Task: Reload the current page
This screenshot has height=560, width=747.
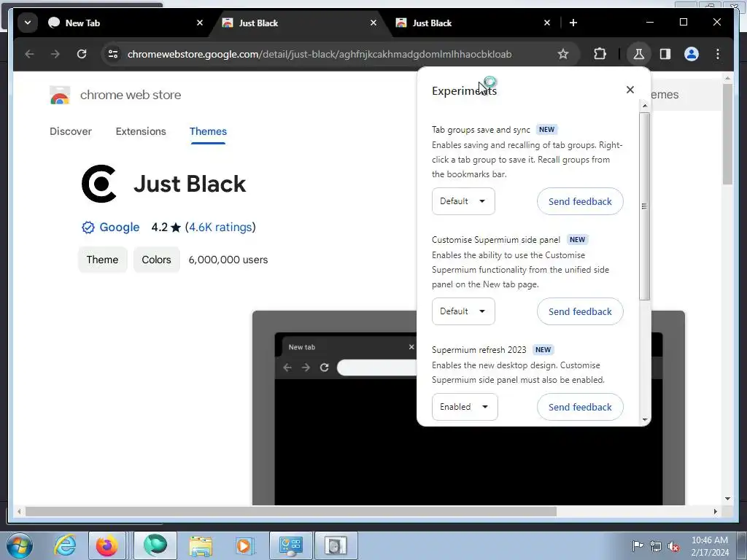Action: (82, 54)
